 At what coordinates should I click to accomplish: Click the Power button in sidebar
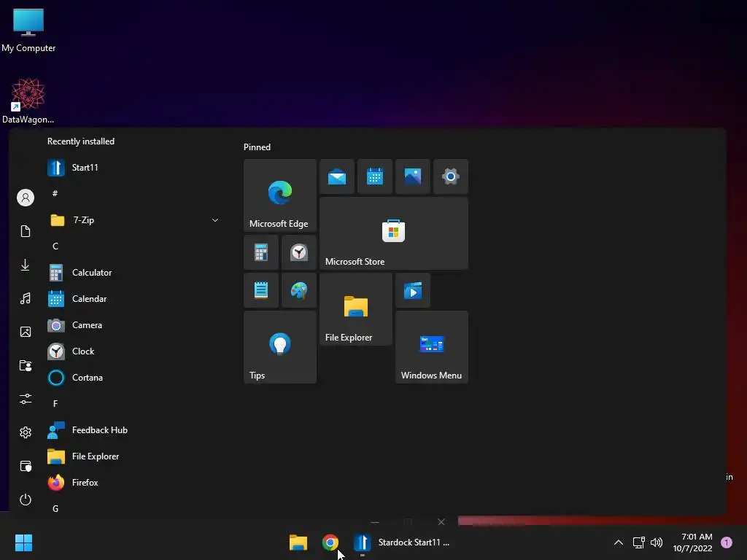[26, 499]
